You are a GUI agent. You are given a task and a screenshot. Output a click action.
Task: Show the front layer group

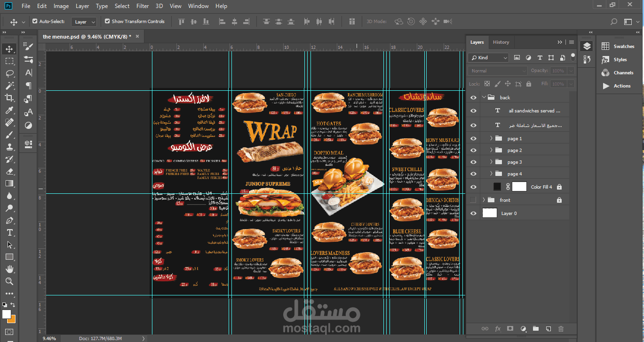[x=473, y=200]
